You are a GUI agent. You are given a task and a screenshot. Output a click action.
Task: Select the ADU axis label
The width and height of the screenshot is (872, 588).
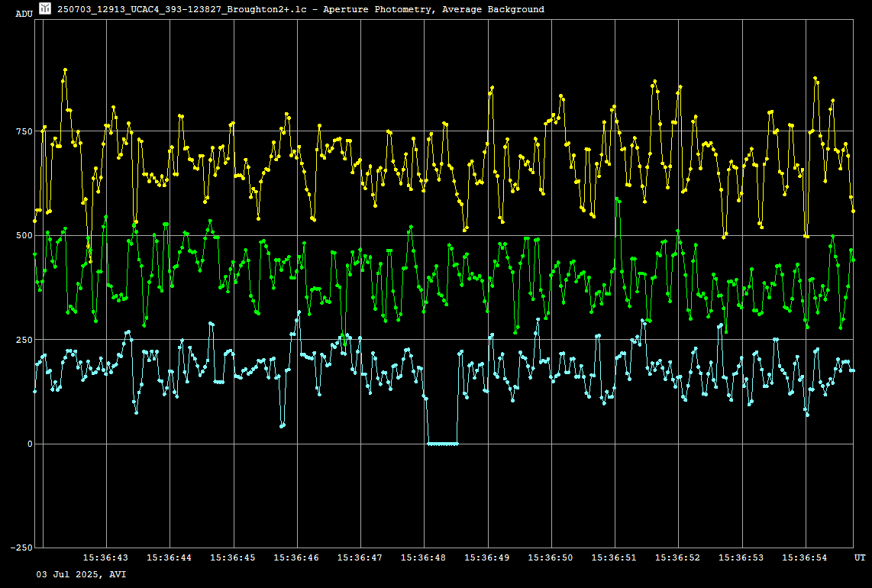[x=24, y=14]
